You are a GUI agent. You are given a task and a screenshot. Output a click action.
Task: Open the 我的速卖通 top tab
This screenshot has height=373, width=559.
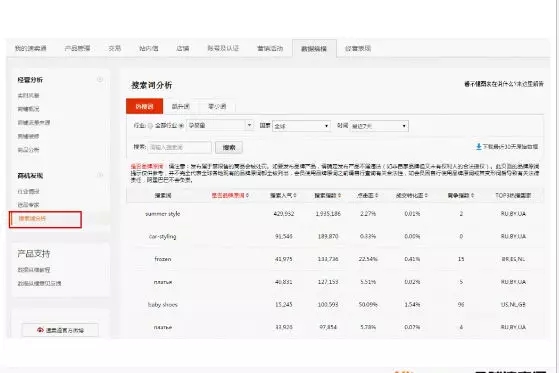pyautogui.click(x=31, y=48)
